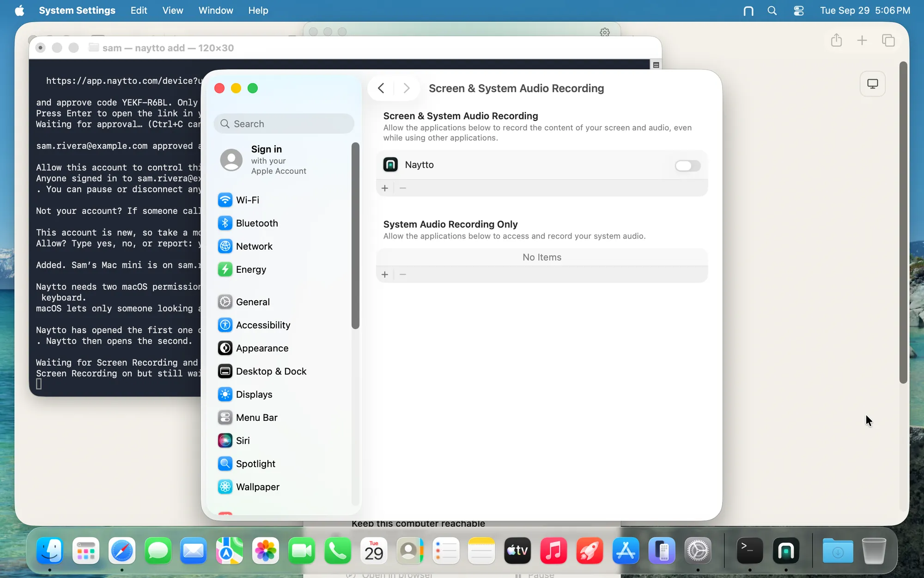924x578 pixels.
Task: Open the View menu
Action: [x=173, y=10]
